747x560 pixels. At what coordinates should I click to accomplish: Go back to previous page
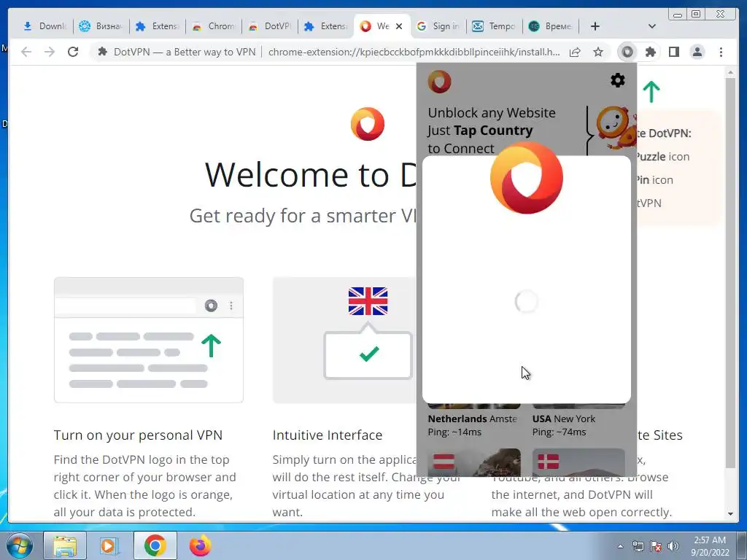coord(26,52)
